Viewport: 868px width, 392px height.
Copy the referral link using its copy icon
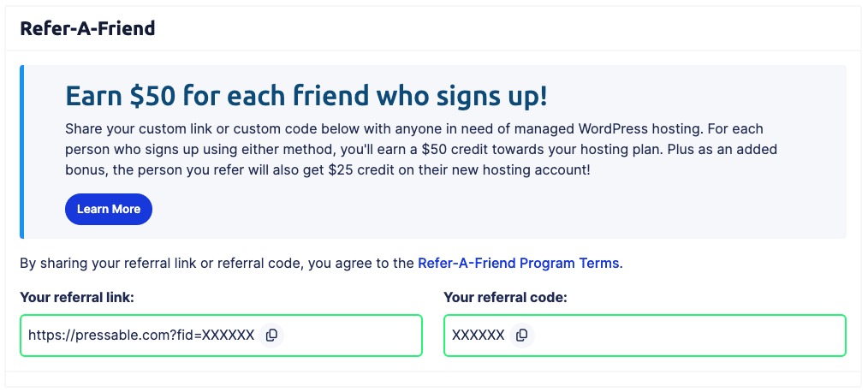point(271,336)
